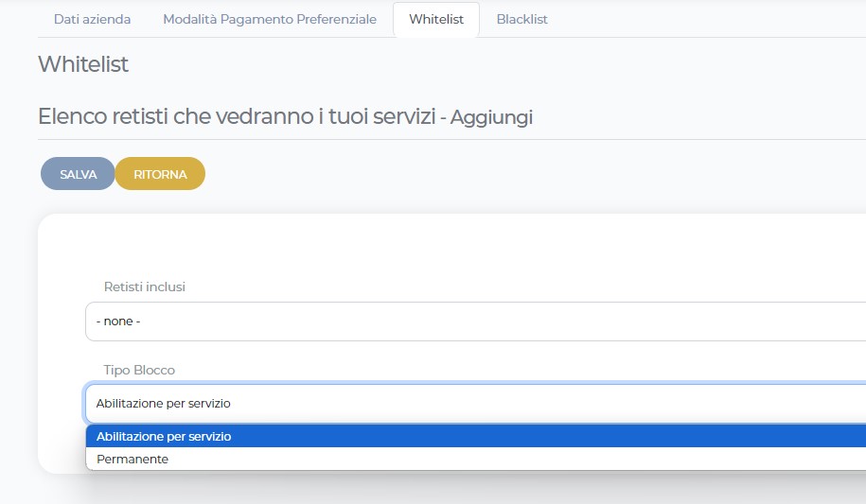
Task: Click the divider line under Elenco retisti heading
Action: pos(454,140)
